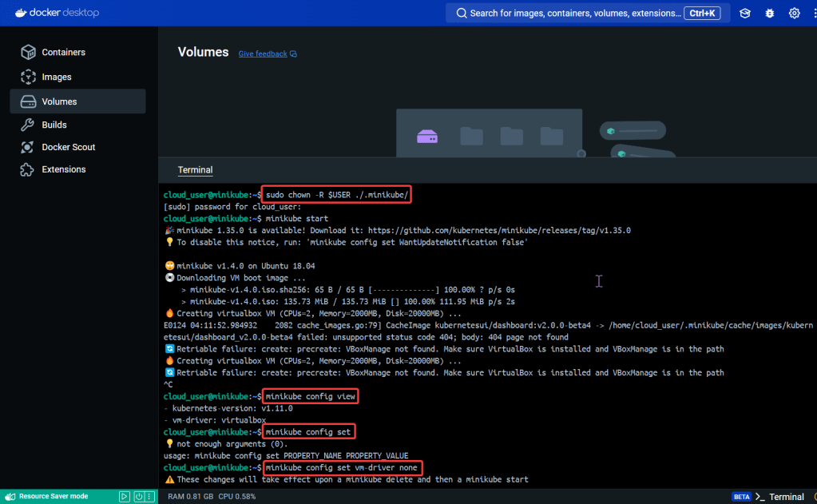Navigate to Builds page
Image resolution: width=817 pixels, height=504 pixels.
click(x=54, y=125)
